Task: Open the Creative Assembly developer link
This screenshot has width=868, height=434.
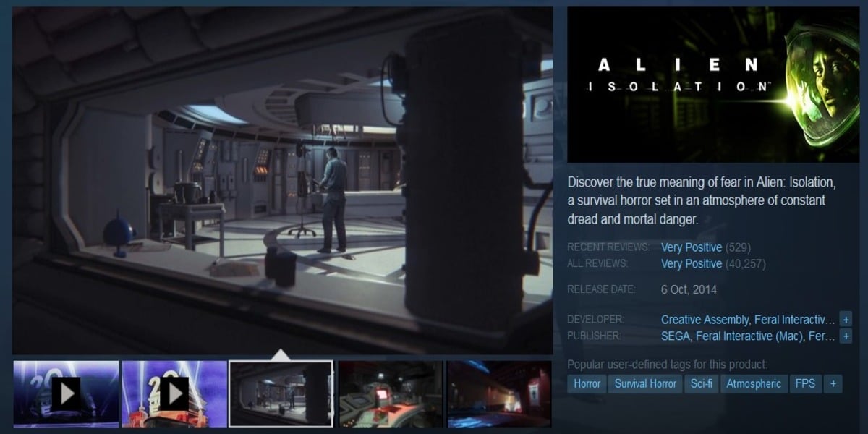Action: [x=705, y=320]
